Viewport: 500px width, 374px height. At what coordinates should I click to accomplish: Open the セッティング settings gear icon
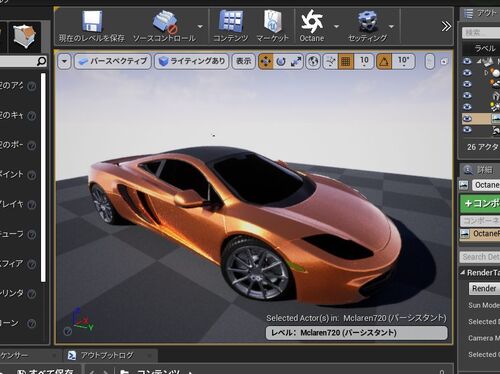coord(368,22)
